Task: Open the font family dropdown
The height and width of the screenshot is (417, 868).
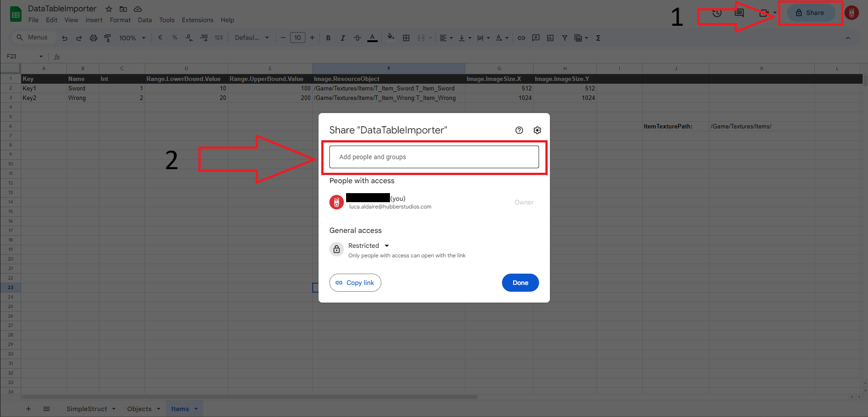Action: [252, 38]
